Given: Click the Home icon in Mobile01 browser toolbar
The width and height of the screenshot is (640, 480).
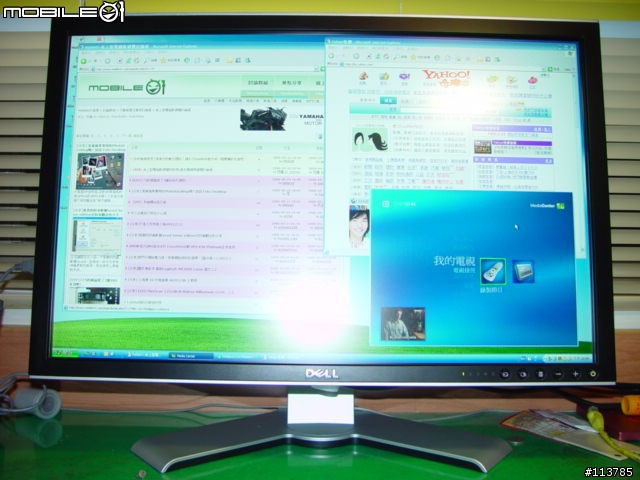Looking at the screenshot, I should pos(136,61).
